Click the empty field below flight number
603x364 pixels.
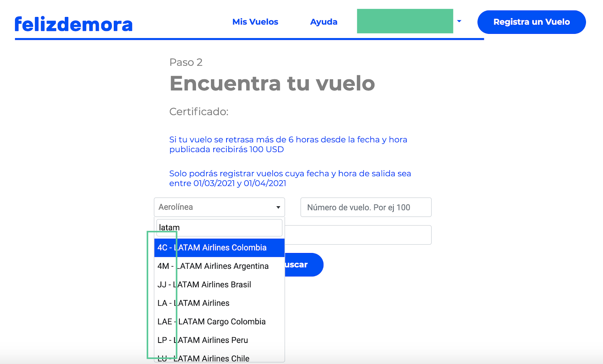358,235
